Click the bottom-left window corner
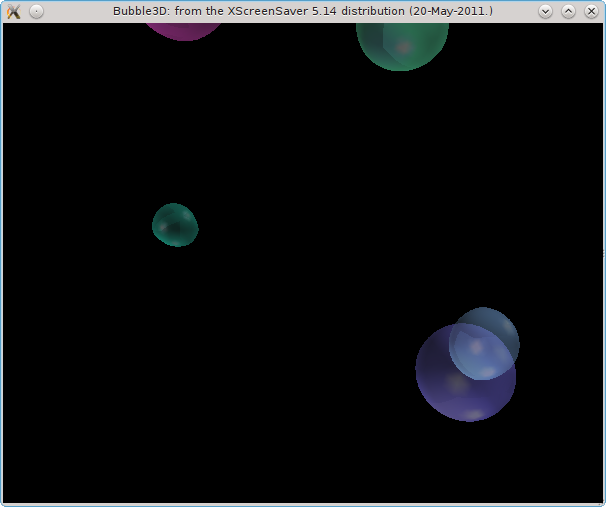The width and height of the screenshot is (606, 507). (x=2, y=504)
